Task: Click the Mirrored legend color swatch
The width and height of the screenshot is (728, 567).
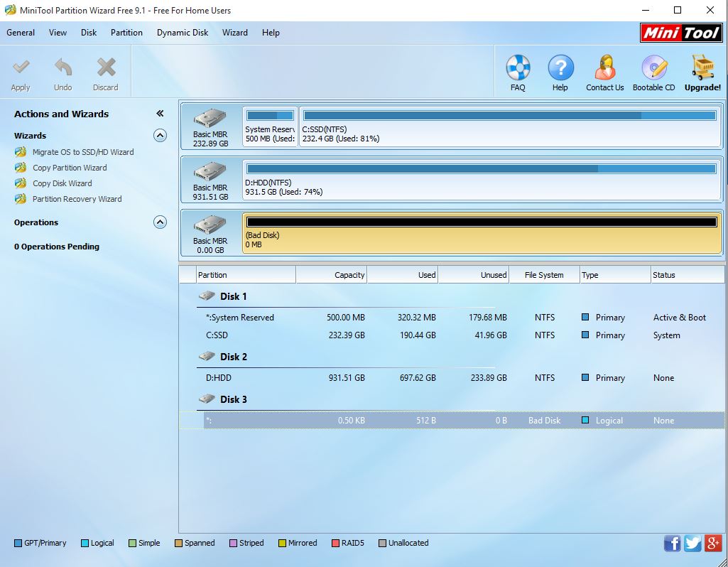Action: pyautogui.click(x=282, y=544)
